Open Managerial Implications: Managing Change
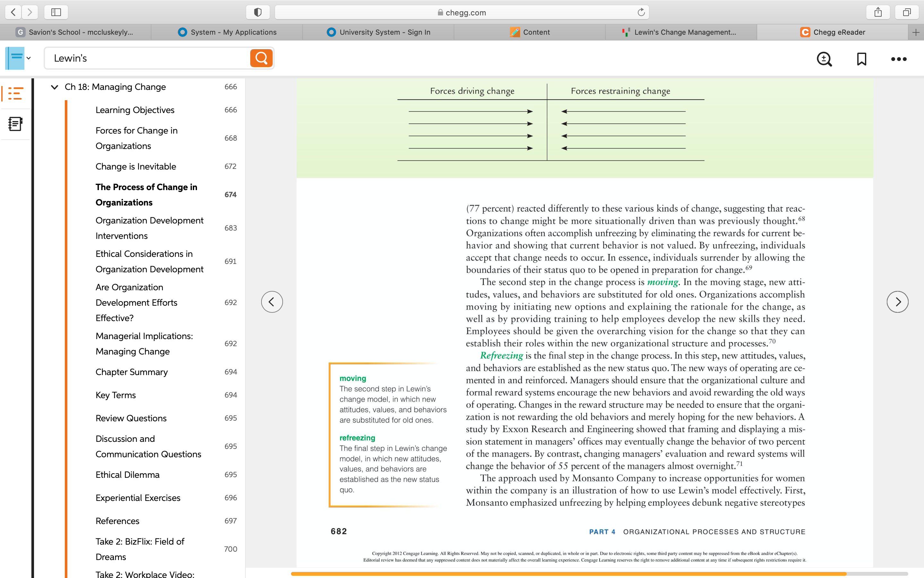Viewport: 924px width, 578px height. click(144, 344)
